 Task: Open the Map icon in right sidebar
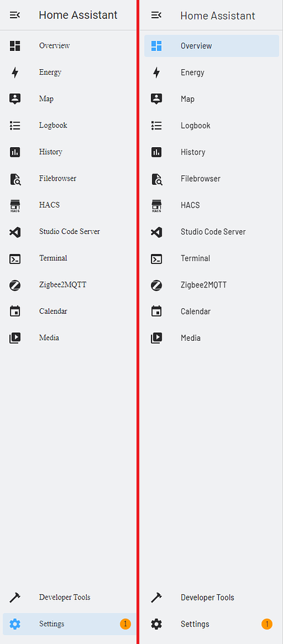pos(157,99)
